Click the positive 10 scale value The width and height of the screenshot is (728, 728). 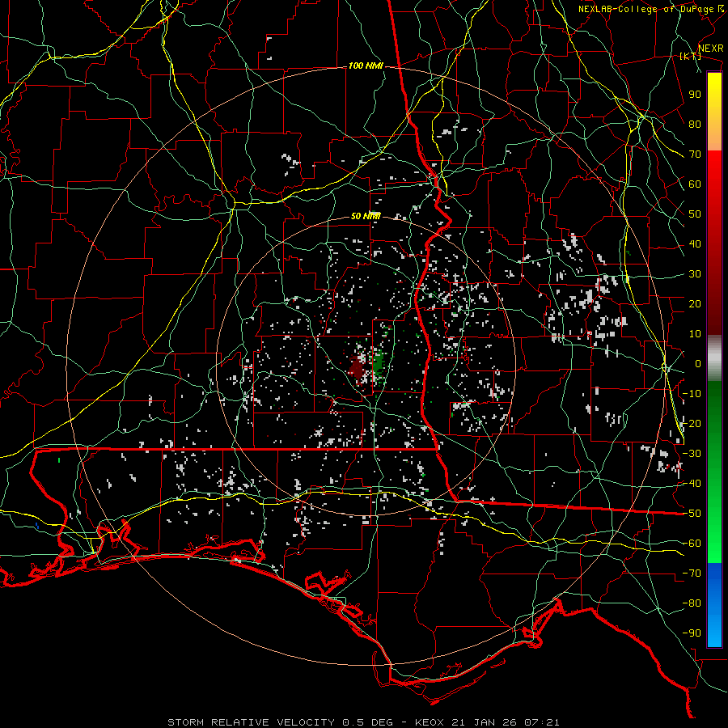coord(695,334)
